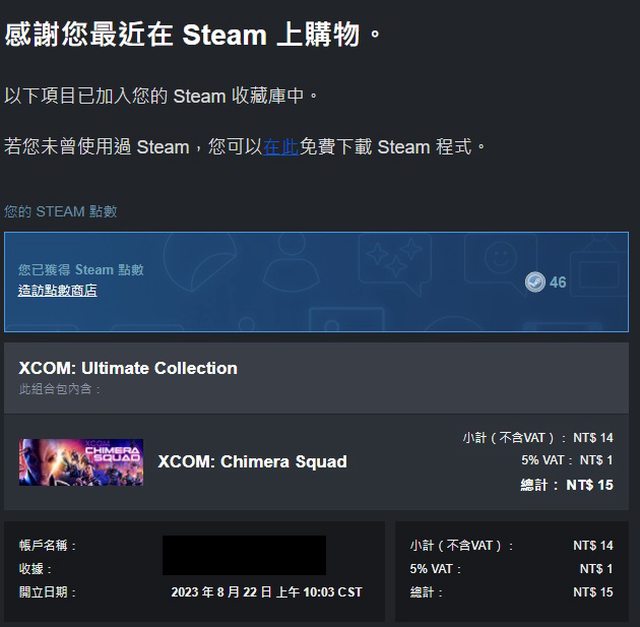The image size is (640, 627).
Task: Click the XCOM: Chimera Squad thumbnail image
Action: point(81,462)
